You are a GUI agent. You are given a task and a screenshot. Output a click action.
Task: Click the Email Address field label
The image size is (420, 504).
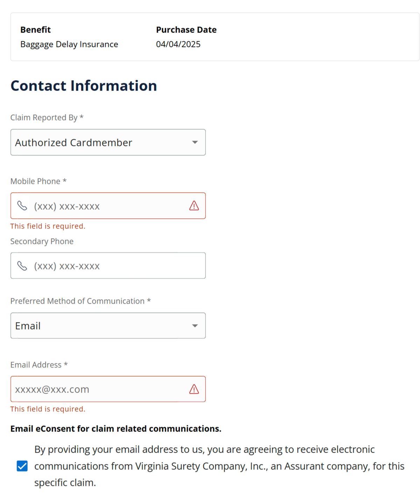(x=36, y=365)
